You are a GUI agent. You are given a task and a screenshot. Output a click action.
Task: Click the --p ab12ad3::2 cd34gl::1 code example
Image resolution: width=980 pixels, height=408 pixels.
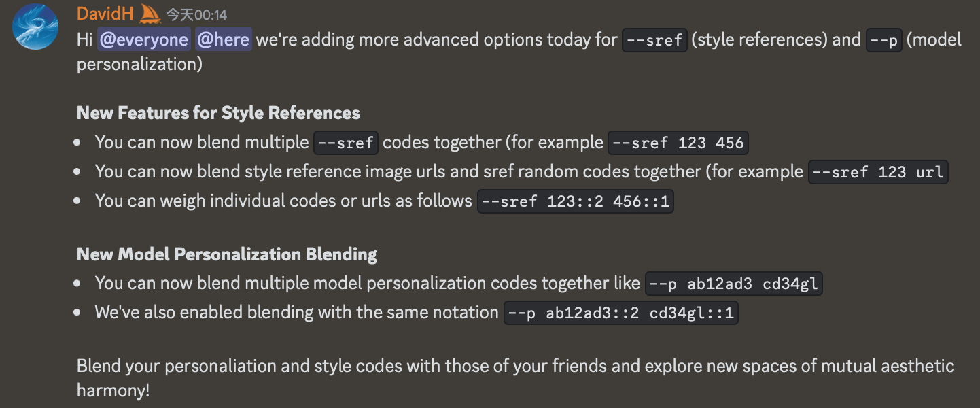[x=621, y=313]
